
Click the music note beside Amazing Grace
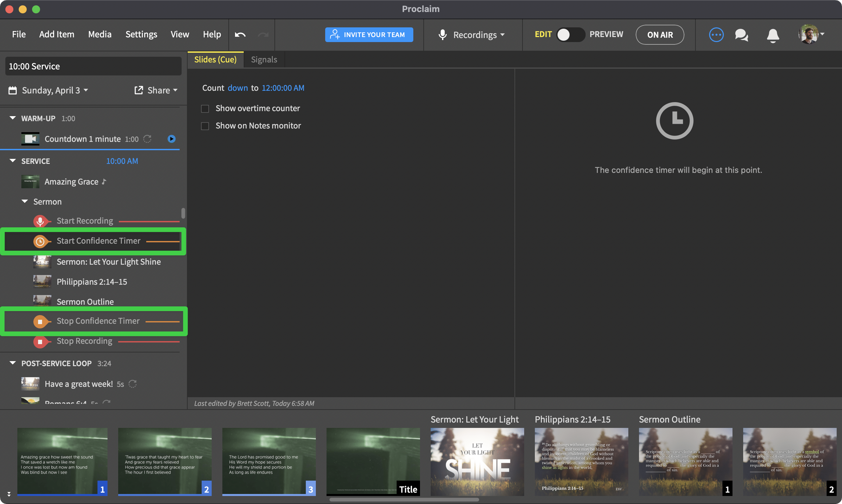(104, 181)
